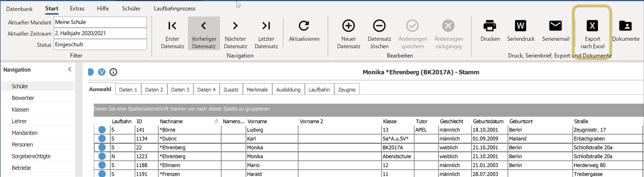Switch to the Daten 1 tab

(128, 90)
